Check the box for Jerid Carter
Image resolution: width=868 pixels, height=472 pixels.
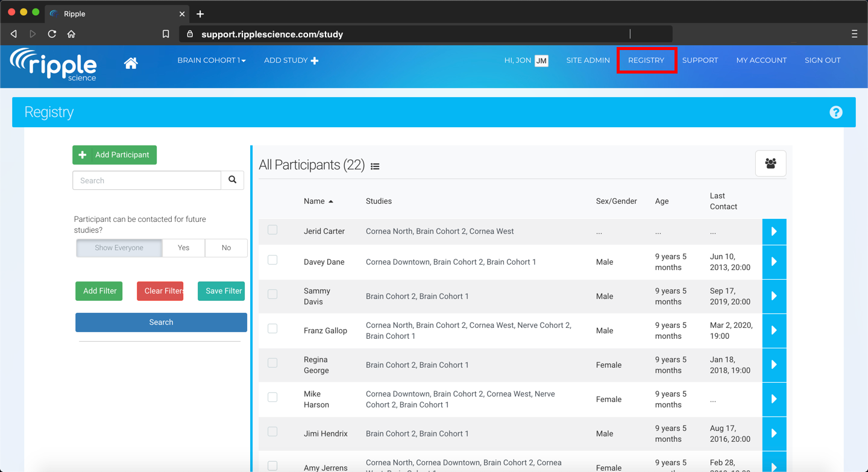(272, 230)
